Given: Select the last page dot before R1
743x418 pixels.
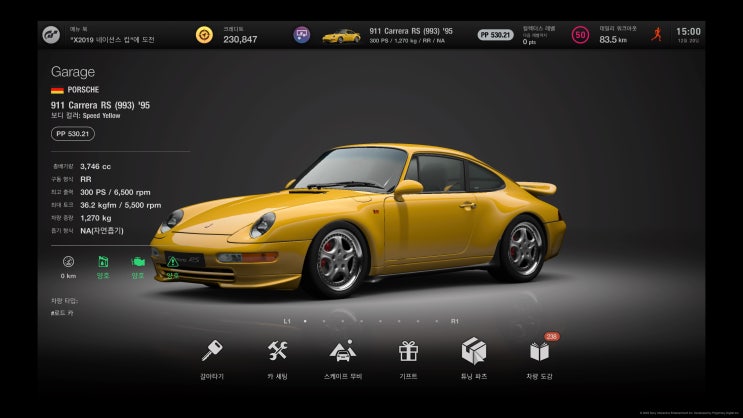Looking at the screenshot, I should (436, 321).
